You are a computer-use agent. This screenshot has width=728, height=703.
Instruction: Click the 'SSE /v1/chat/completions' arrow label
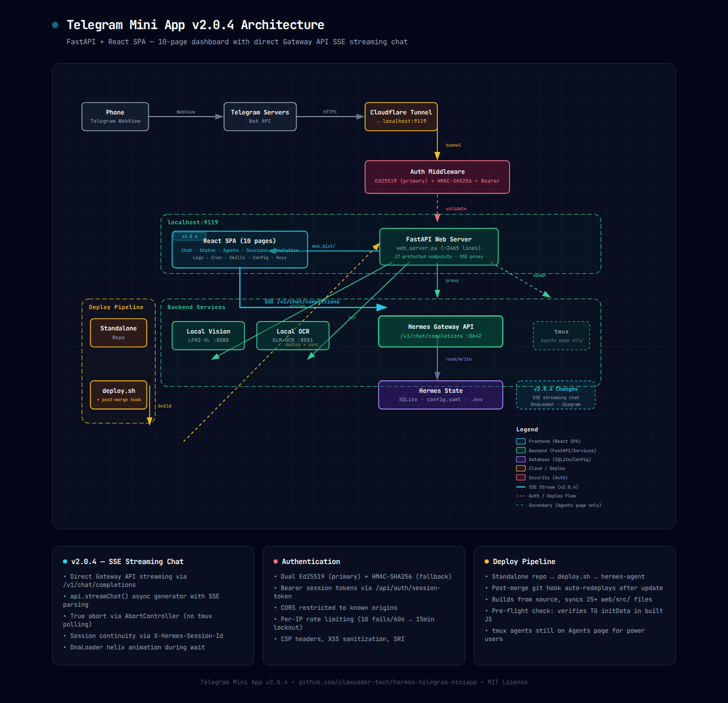pos(302,302)
